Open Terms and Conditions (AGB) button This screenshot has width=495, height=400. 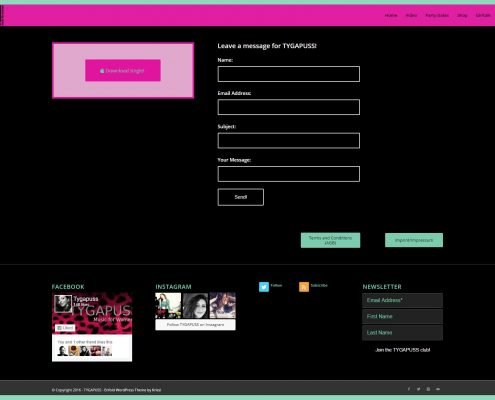[x=330, y=240]
